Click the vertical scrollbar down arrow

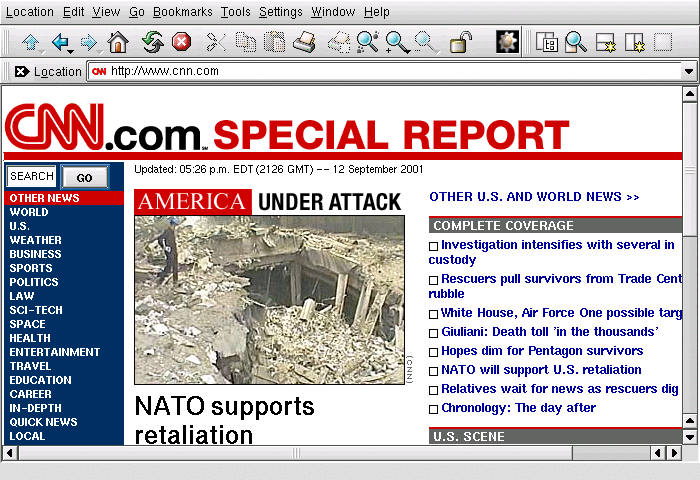tap(689, 438)
